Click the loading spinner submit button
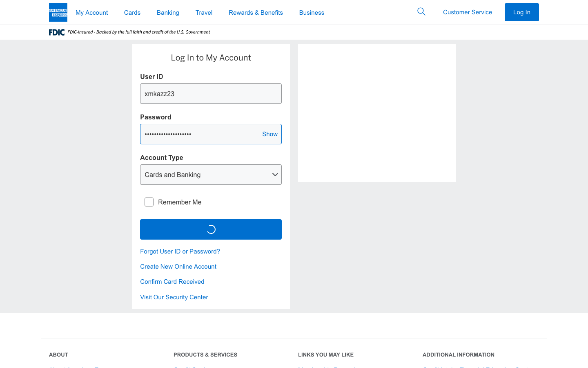This screenshot has height=368, width=588. pyautogui.click(x=211, y=229)
